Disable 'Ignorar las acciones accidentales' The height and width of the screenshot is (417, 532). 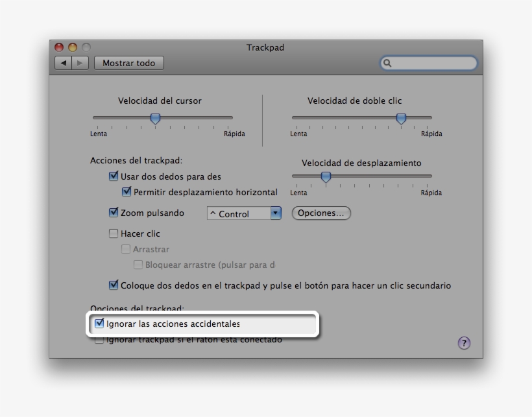pos(100,322)
